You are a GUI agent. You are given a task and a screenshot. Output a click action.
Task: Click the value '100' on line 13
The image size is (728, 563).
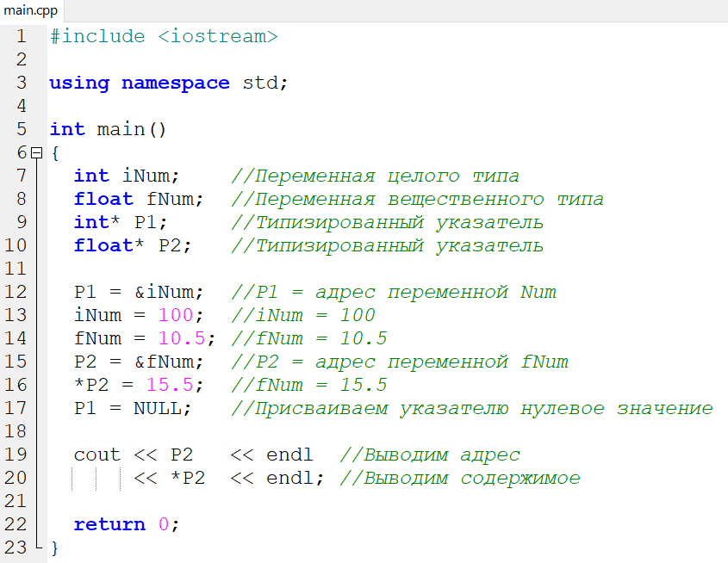point(176,315)
